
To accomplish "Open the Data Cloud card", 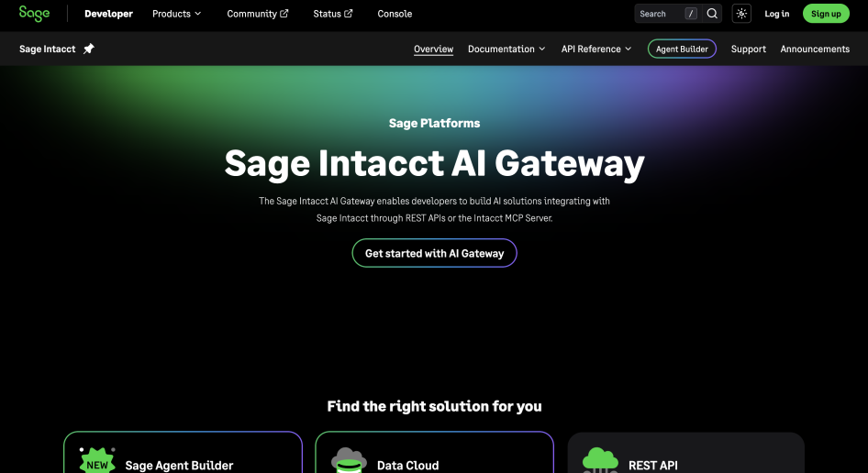I will click(435, 452).
